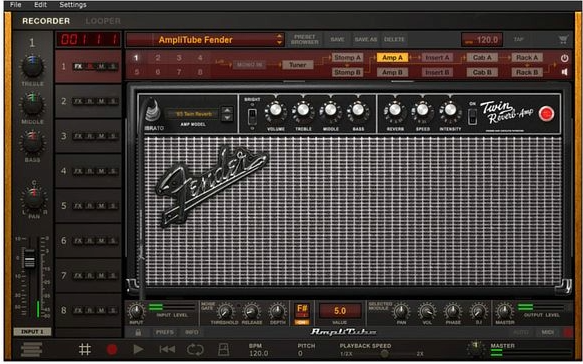Click the noise gate THRESHOLD knob
Screen dimensions: 583x364
224,311
